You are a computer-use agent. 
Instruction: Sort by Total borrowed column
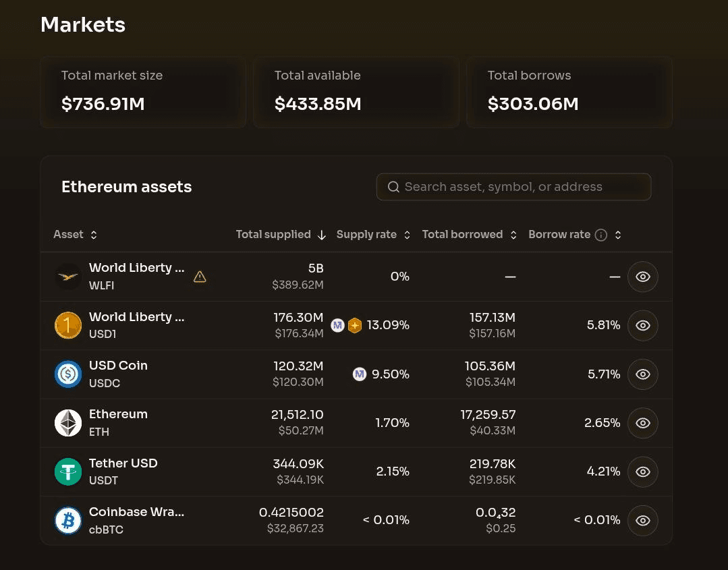click(469, 235)
